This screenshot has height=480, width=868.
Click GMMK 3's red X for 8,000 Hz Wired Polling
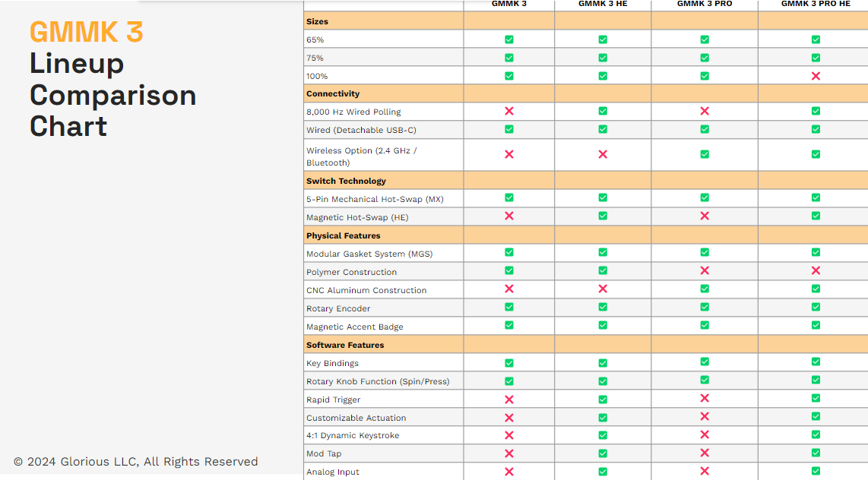pyautogui.click(x=509, y=111)
